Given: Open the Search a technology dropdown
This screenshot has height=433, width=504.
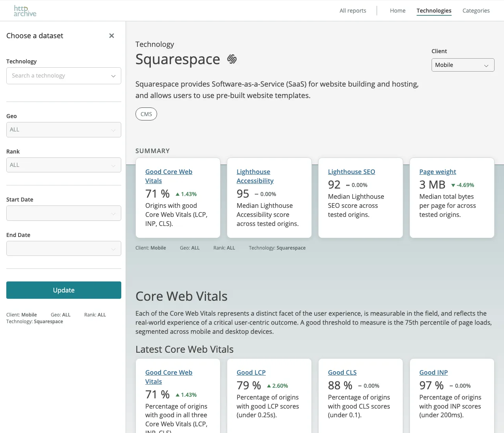Looking at the screenshot, I should (64, 76).
